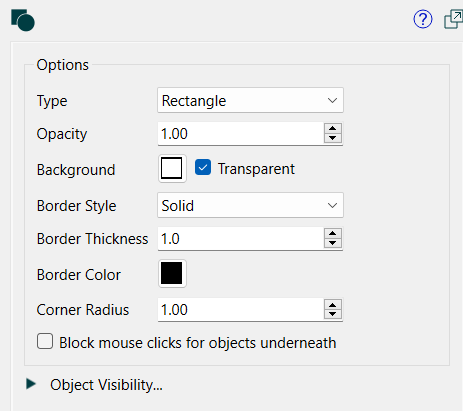
Task: Click the Corner Radius value field
Action: tap(240, 310)
